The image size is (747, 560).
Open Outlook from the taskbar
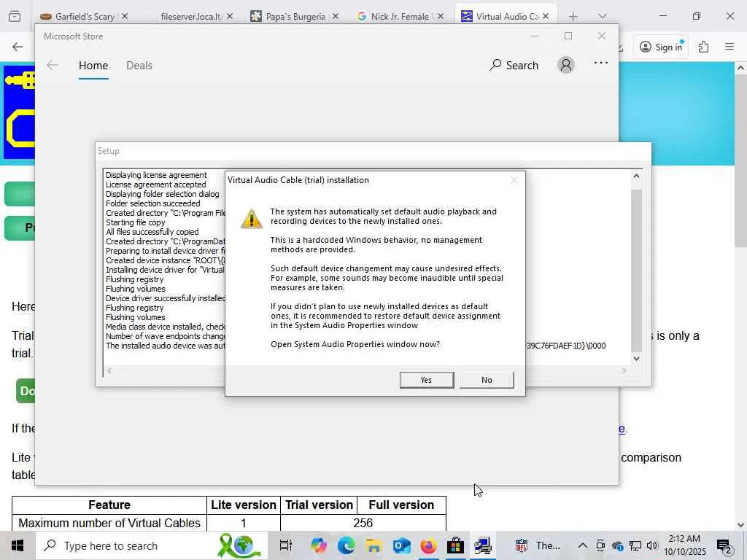click(x=401, y=545)
